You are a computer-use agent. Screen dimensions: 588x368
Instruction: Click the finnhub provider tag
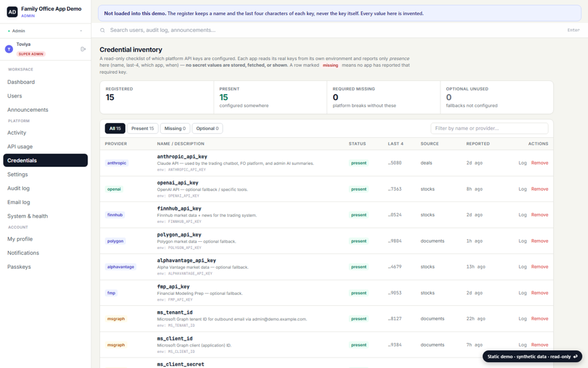115,215
